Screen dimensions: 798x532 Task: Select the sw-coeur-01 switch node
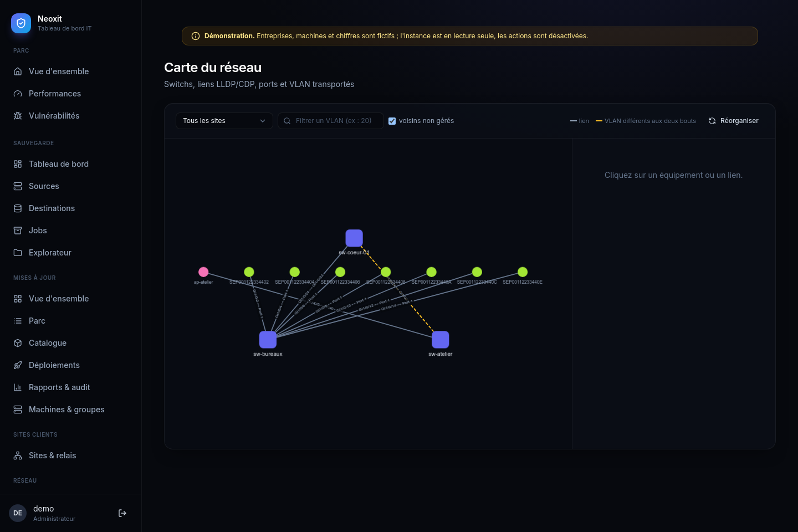(354, 238)
